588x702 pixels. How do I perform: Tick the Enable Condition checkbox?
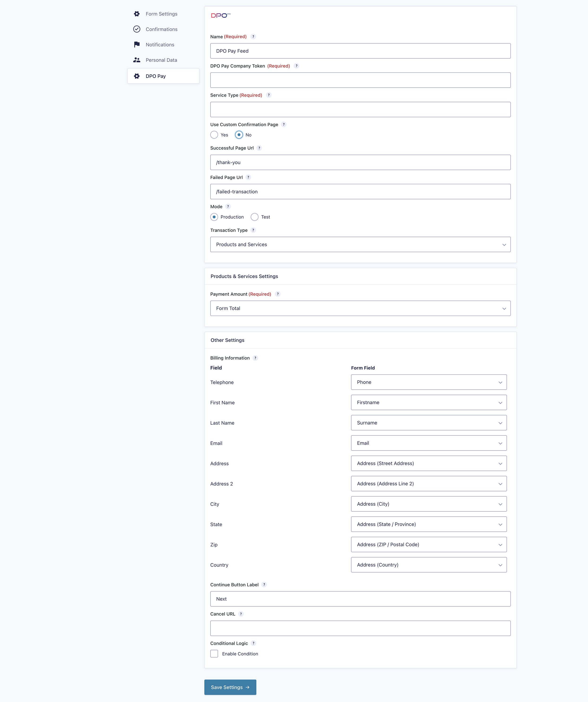(214, 654)
